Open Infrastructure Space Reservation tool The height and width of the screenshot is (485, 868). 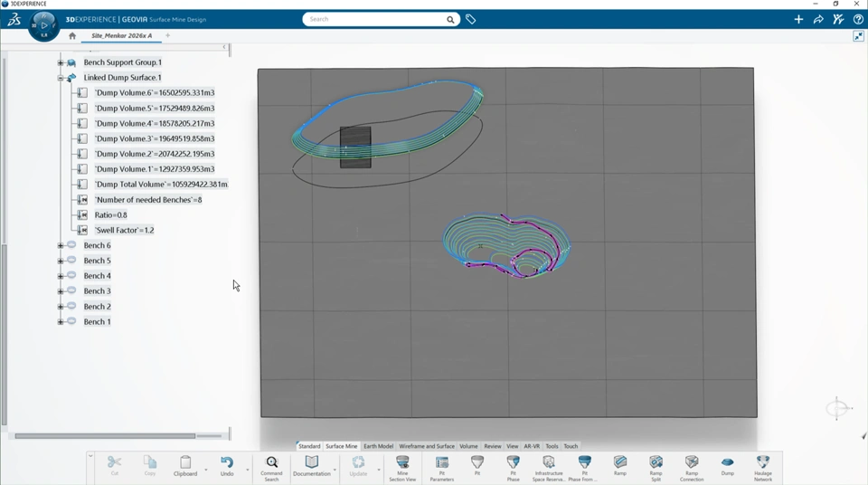pos(549,469)
